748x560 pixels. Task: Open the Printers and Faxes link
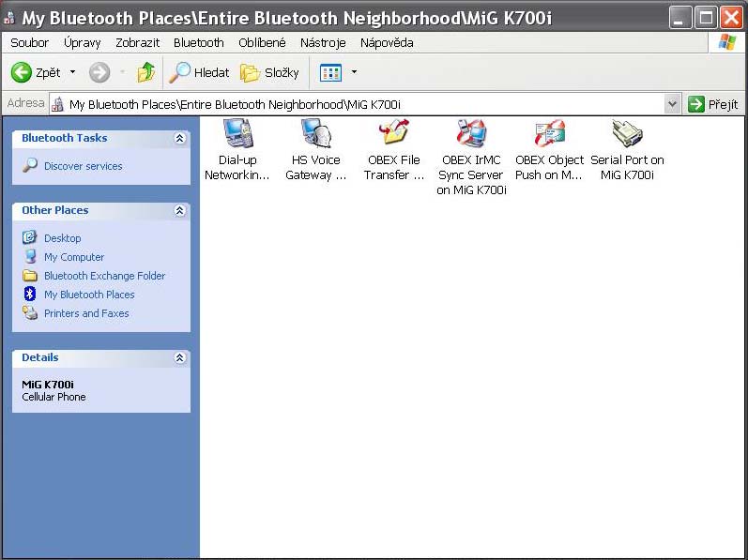coord(86,313)
